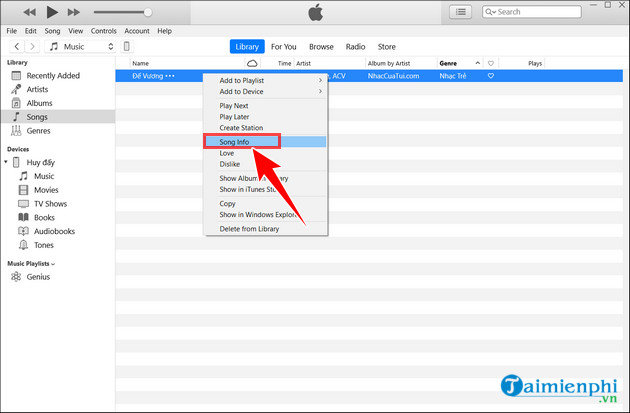The width and height of the screenshot is (630, 413).
Task: Click the Love heart column header
Action: point(491,63)
